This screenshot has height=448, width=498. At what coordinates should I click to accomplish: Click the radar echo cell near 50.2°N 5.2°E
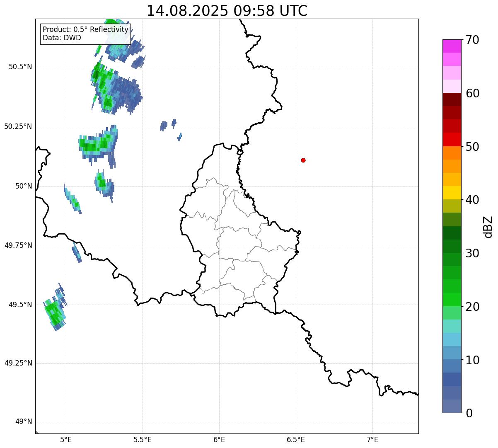click(98, 146)
